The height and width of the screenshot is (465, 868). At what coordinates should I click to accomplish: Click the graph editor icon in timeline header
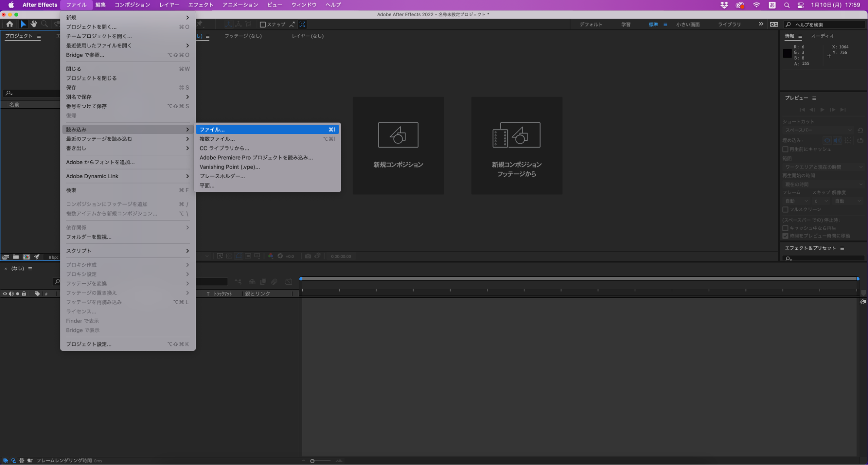[289, 282]
